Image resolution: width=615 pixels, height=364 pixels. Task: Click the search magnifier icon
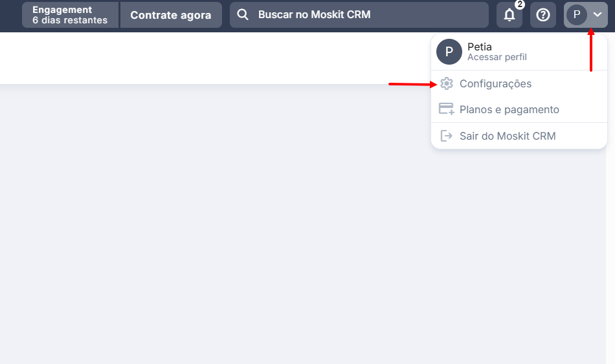pos(243,15)
